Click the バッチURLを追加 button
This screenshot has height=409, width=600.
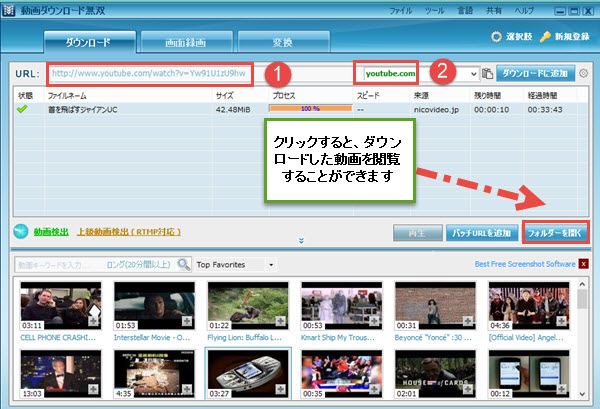pyautogui.click(x=482, y=233)
